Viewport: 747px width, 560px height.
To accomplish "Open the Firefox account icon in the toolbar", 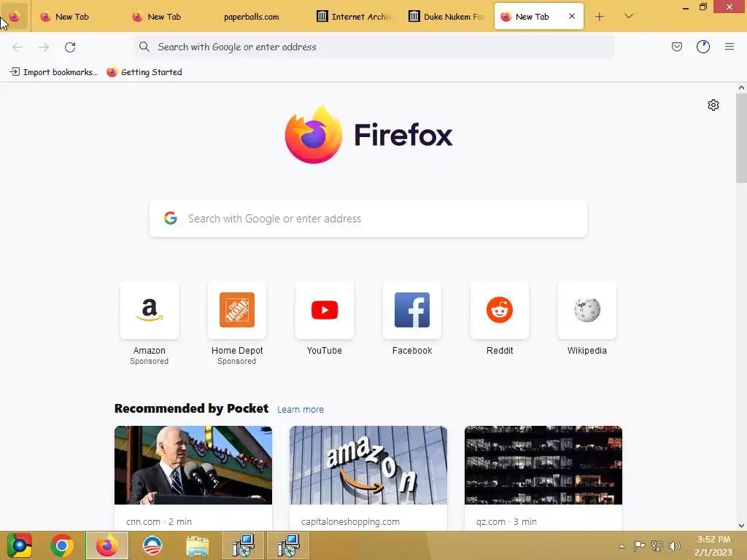I will [703, 47].
